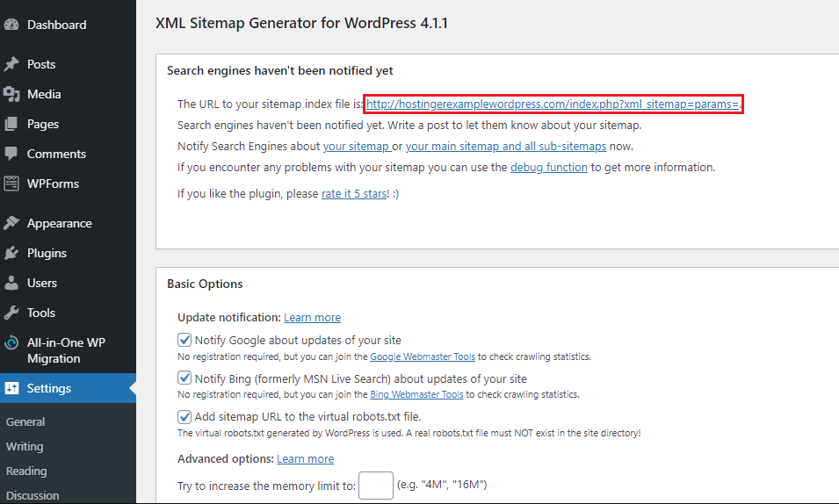
Task: Click rate it 5 stars link
Action: (354, 194)
